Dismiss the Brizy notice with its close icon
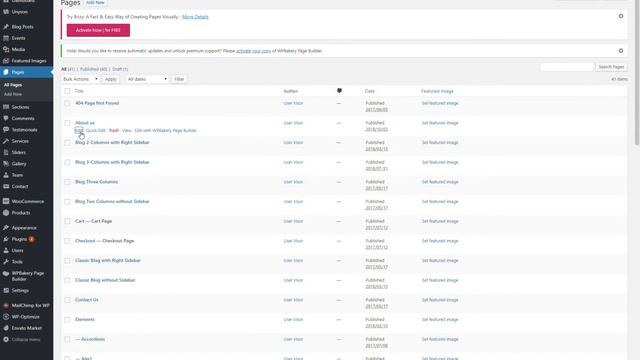Viewport: 640px width, 360px height. coord(621,16)
